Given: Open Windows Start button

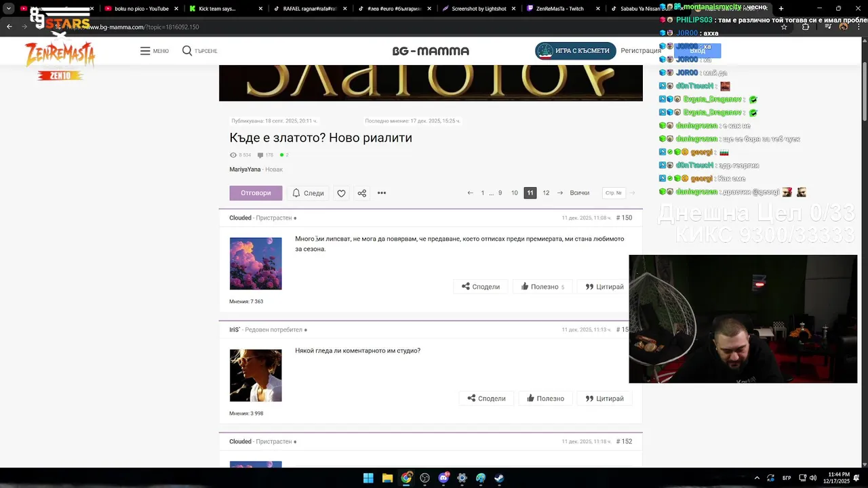Looking at the screenshot, I should pyautogui.click(x=368, y=478).
